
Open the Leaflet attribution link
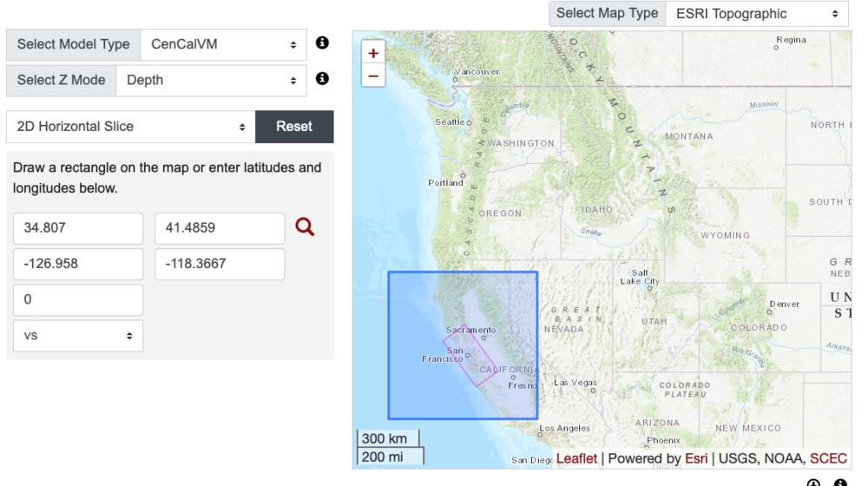tap(576, 458)
